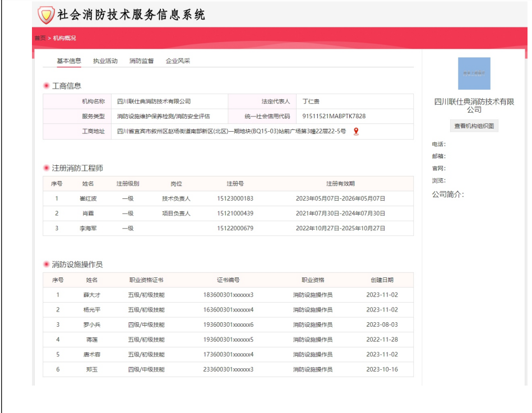Click the 工商地址 address text
Screen dimensions: 532x413
coord(232,131)
